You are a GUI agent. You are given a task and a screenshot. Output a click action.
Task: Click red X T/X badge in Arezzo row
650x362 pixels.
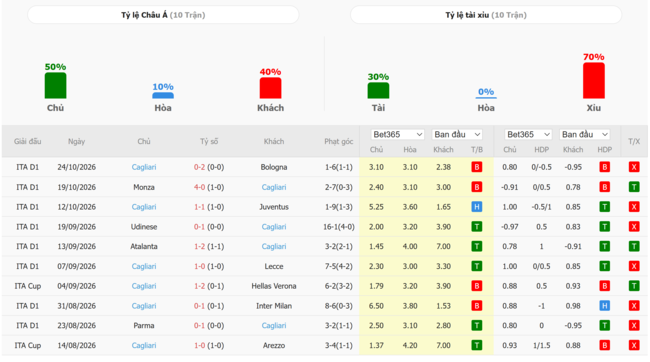[634, 345]
